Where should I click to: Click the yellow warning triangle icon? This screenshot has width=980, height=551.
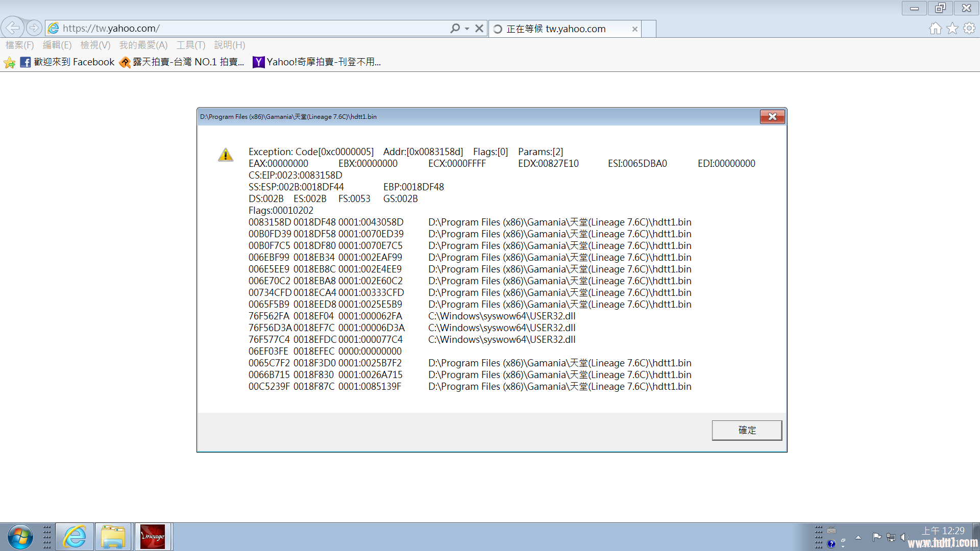click(226, 155)
